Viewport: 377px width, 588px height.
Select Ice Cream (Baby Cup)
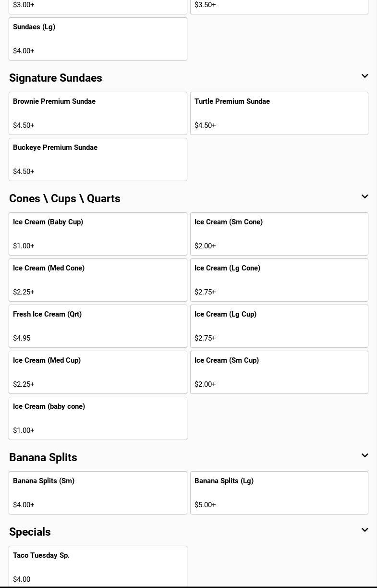click(97, 234)
